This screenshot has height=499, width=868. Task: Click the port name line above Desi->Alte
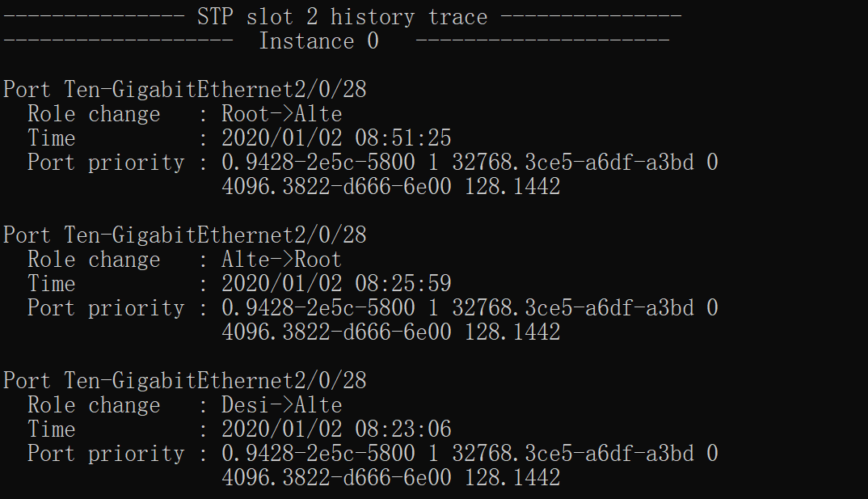click(x=185, y=381)
